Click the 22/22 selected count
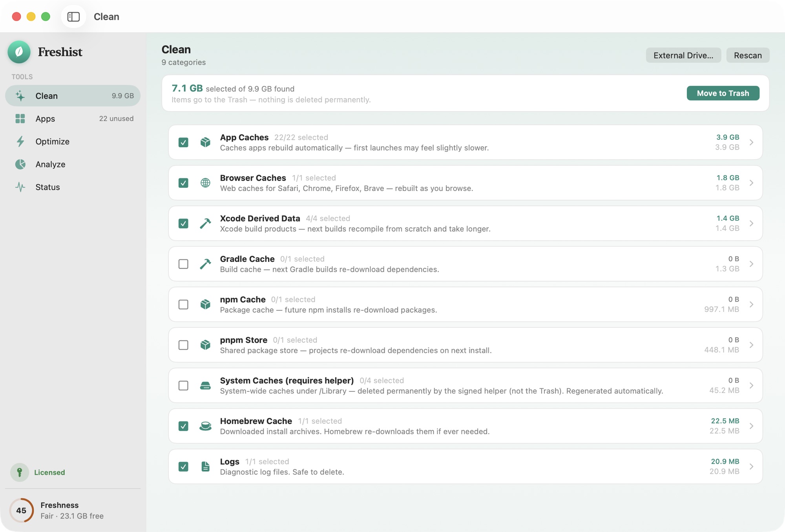This screenshot has width=785, height=532. click(x=301, y=137)
